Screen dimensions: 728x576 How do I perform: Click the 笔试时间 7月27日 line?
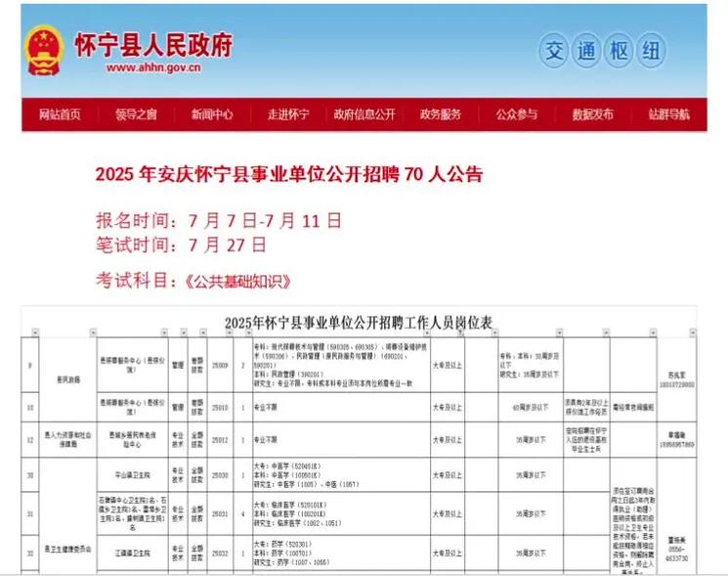click(181, 244)
